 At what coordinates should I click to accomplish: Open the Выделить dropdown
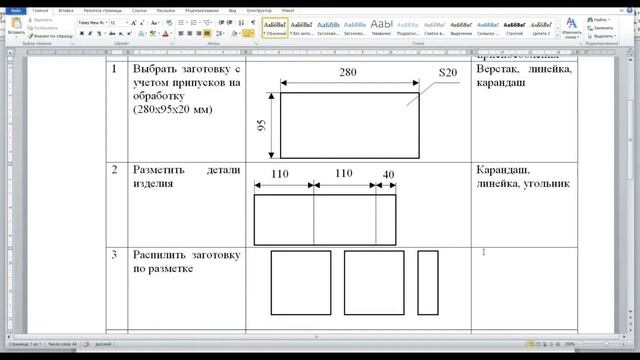(602, 36)
